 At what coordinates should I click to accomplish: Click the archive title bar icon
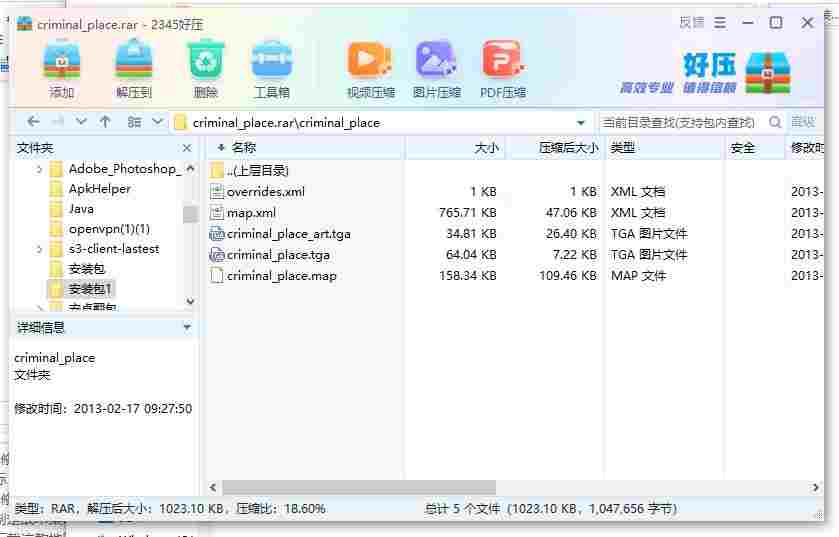pos(24,24)
